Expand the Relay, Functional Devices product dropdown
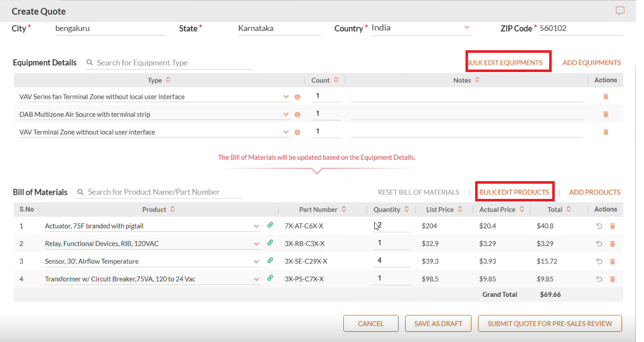Screen dimensions: 644x342 point(257,244)
